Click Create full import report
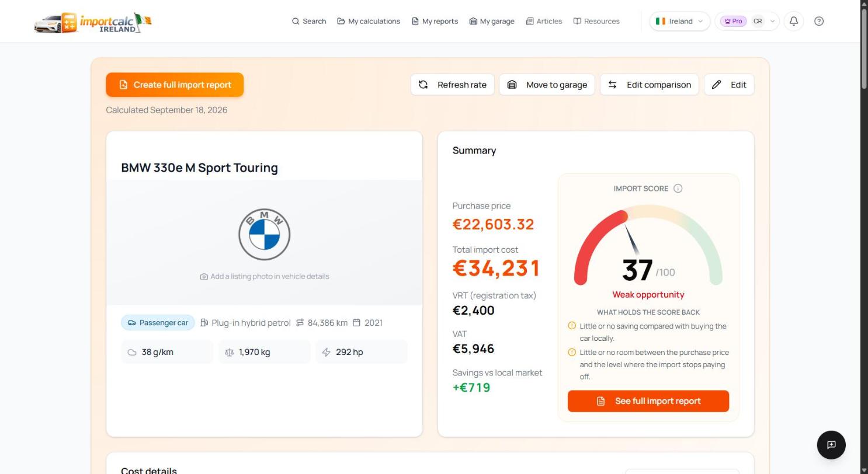This screenshot has height=474, width=868. point(175,85)
